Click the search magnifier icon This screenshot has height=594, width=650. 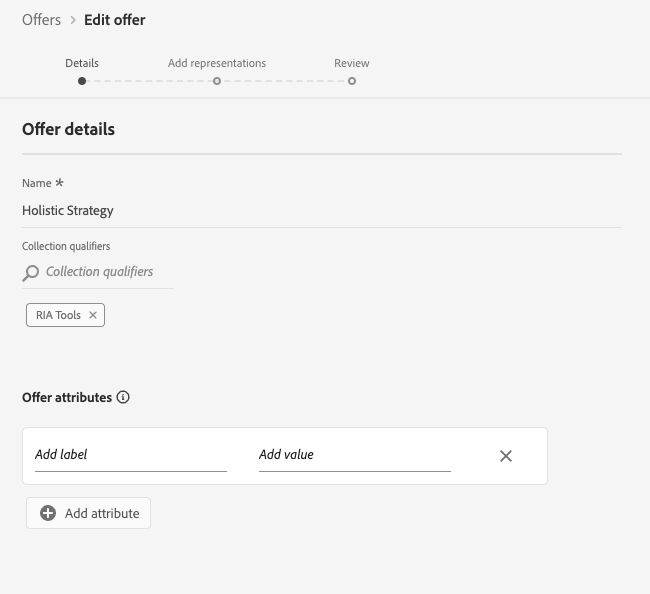(31, 273)
